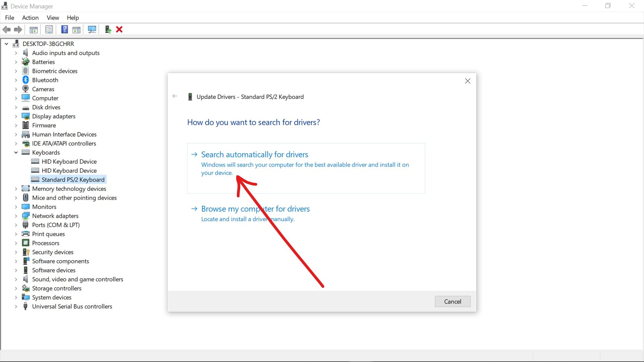Click the Biometric devices fingerprint icon

tap(25, 71)
